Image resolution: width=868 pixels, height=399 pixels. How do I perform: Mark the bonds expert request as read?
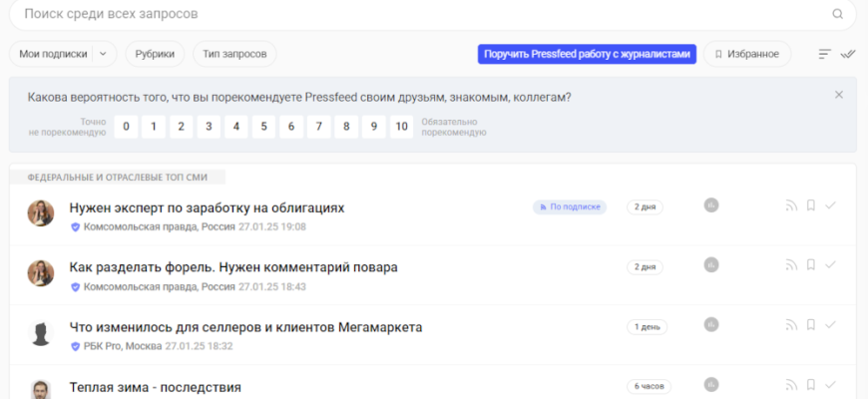point(830,205)
